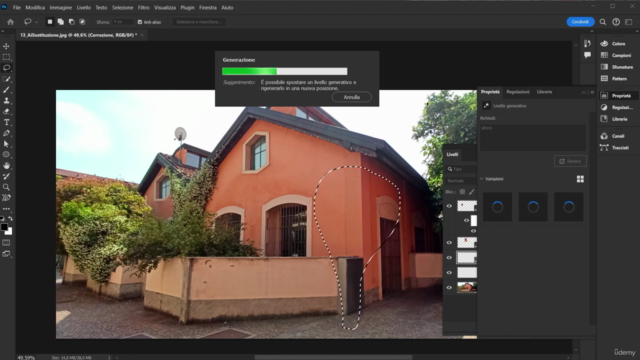This screenshot has height=360, width=640.
Task: Choose Intersect with selection mode
Action: pos(82,22)
